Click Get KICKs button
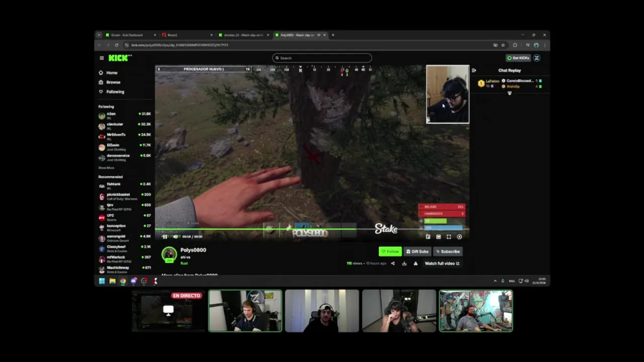 518,58
